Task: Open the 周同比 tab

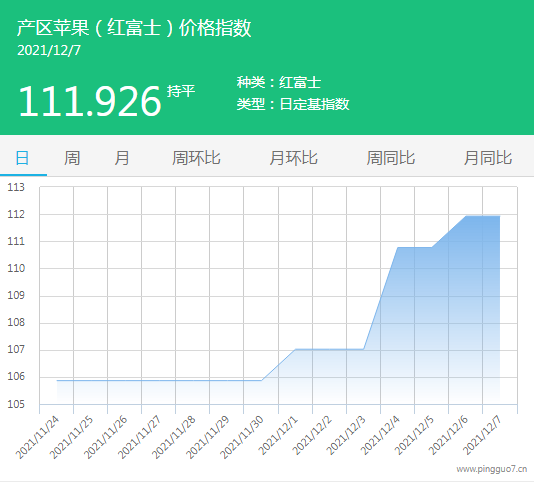Action: 391,158
